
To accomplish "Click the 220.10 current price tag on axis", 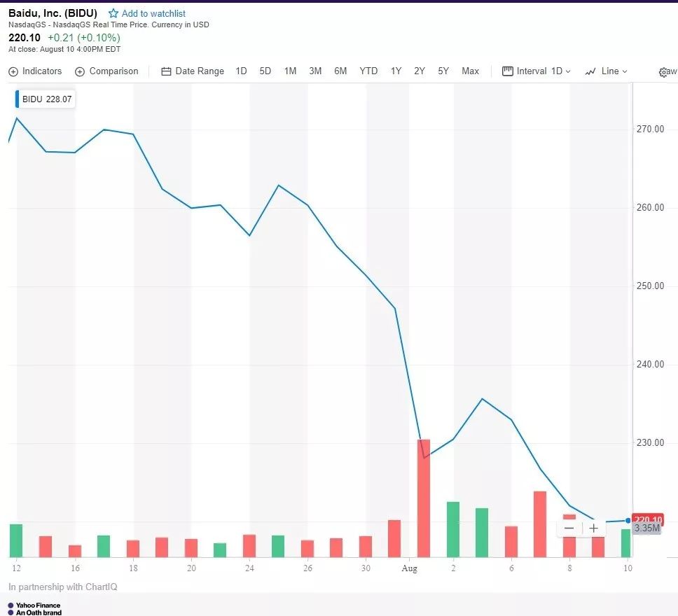I will coord(648,519).
